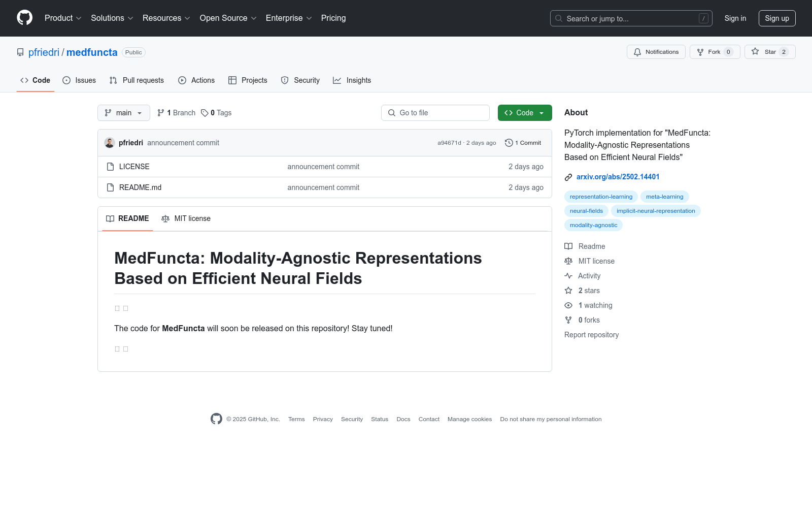View the 0 Tags link
This screenshot has height=508, width=812.
point(216,113)
